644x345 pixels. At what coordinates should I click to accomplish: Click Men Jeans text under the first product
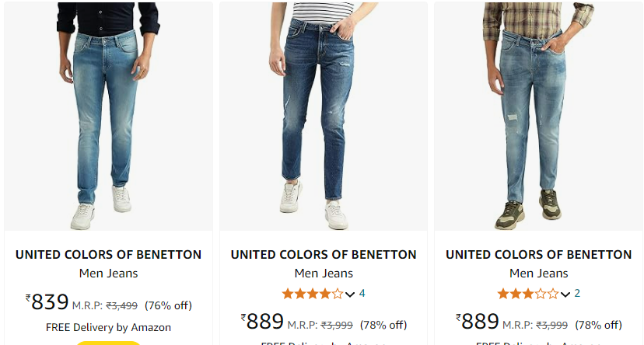tap(108, 274)
